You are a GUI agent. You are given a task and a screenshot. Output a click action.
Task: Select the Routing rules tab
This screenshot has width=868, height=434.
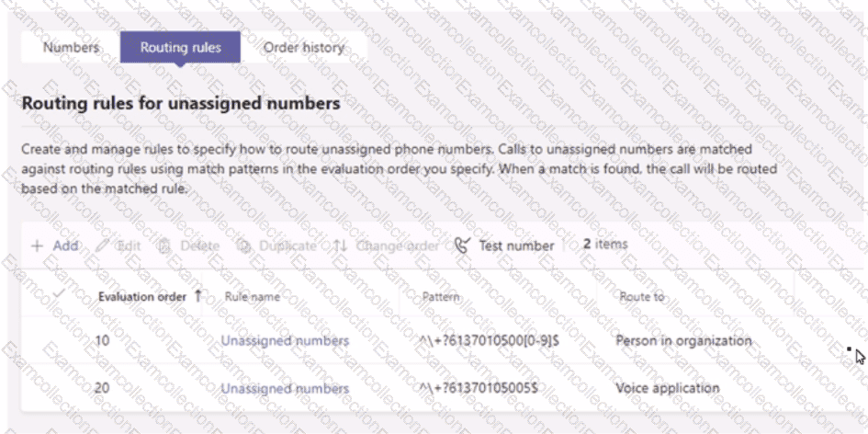(181, 48)
